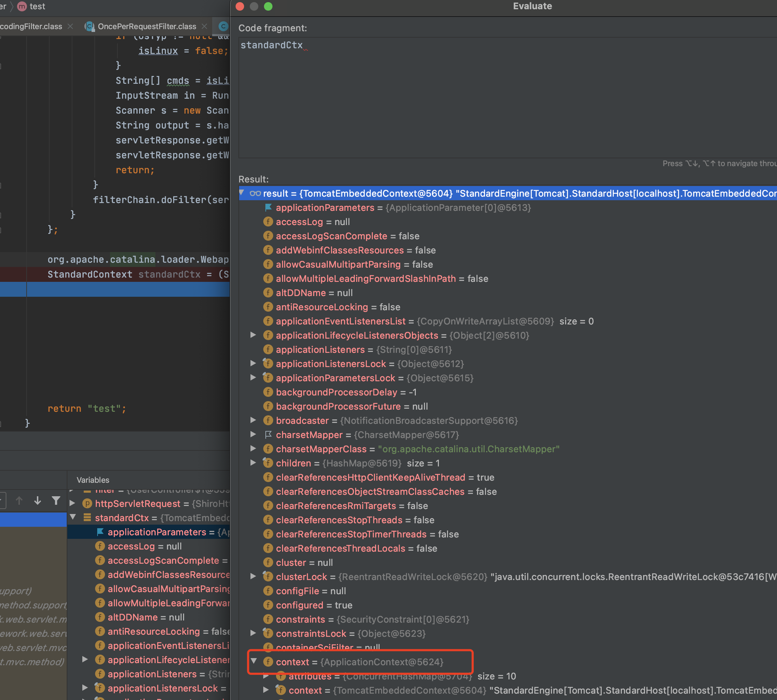Click the up arrow frame navigation icon
Viewport: 777px width, 700px height.
(x=19, y=501)
